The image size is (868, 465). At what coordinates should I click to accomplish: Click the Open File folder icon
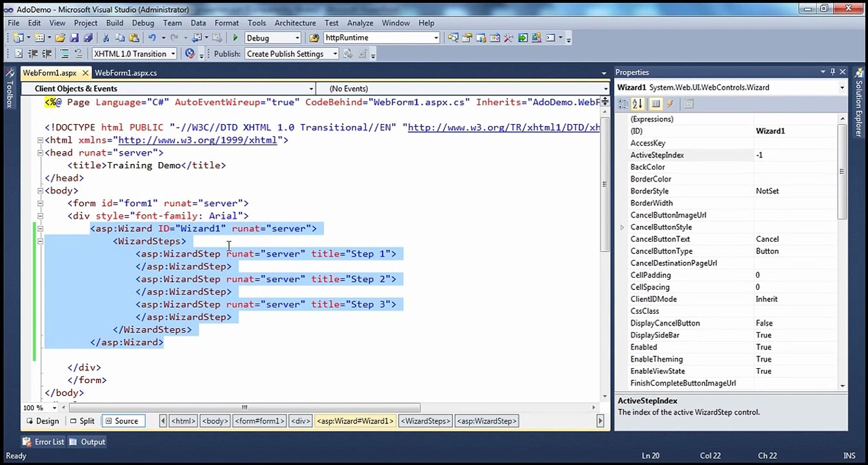tap(60, 38)
